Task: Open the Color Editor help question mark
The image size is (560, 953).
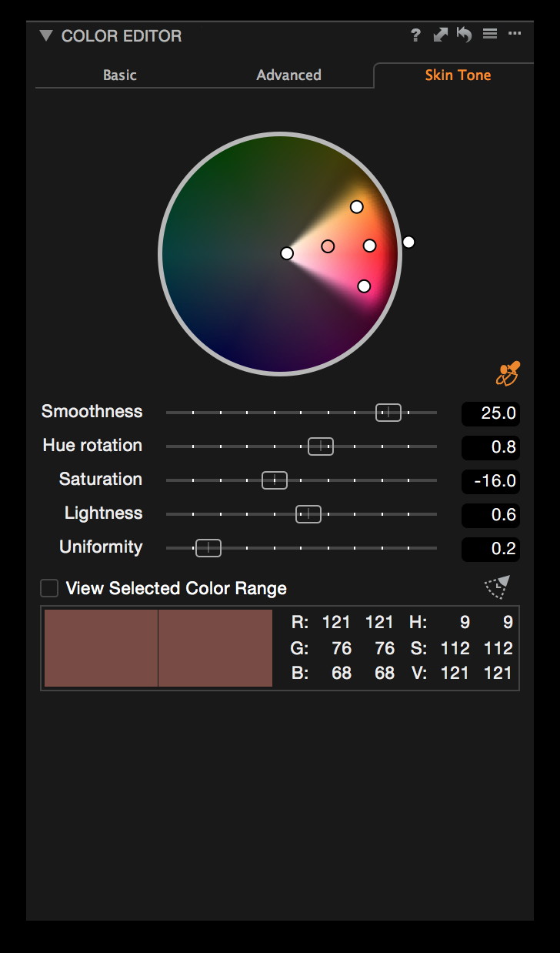Action: pyautogui.click(x=415, y=35)
